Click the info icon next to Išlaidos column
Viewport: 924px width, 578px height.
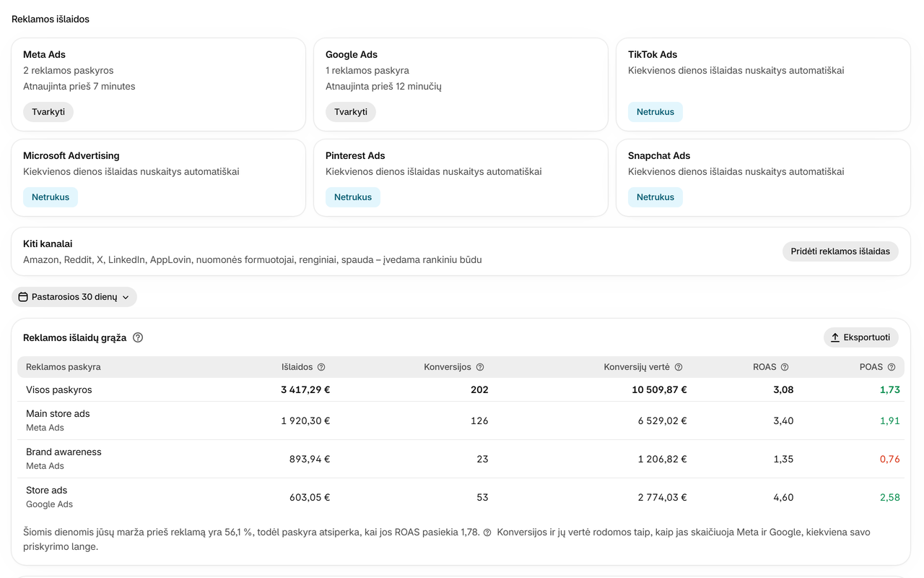tap(321, 367)
